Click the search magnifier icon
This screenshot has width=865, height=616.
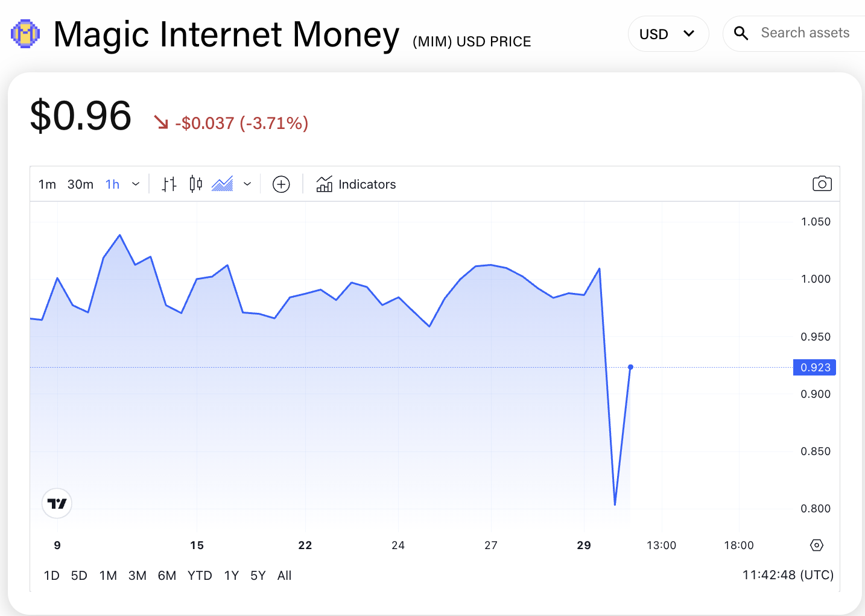click(x=741, y=34)
